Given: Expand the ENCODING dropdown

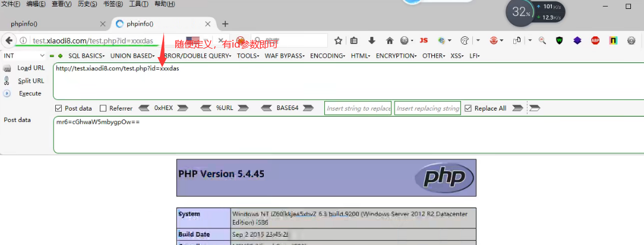Looking at the screenshot, I should point(328,55).
